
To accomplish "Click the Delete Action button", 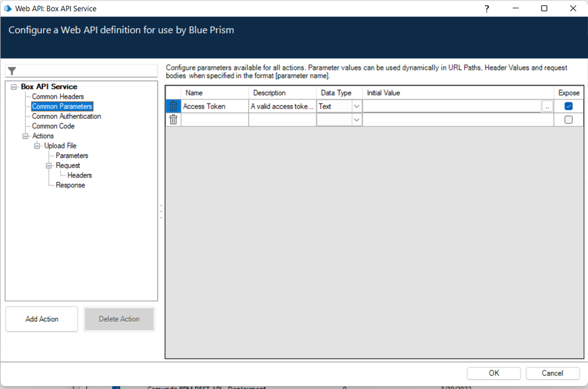I will pos(119,319).
